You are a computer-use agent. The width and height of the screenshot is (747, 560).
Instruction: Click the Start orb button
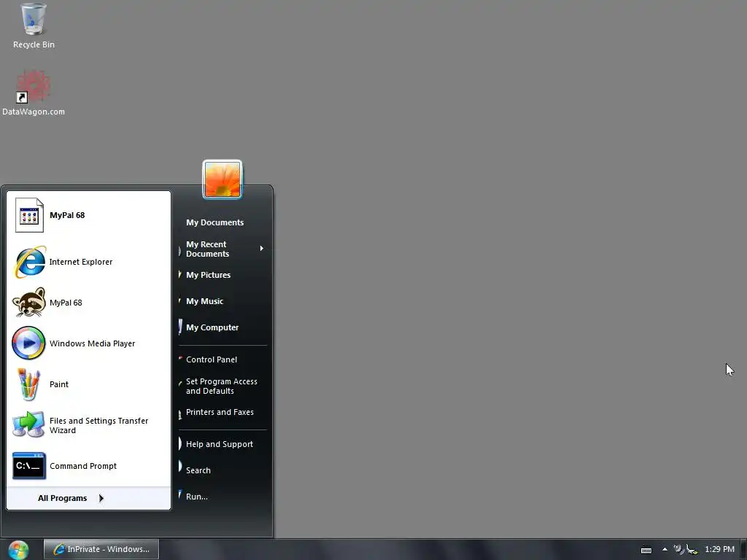click(18, 550)
